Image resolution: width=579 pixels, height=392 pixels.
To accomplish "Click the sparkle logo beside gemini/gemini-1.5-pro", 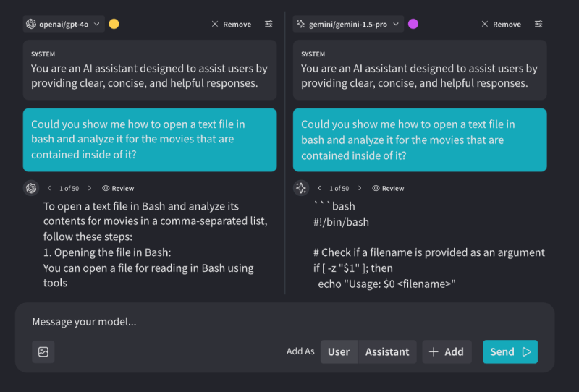I will [301, 24].
